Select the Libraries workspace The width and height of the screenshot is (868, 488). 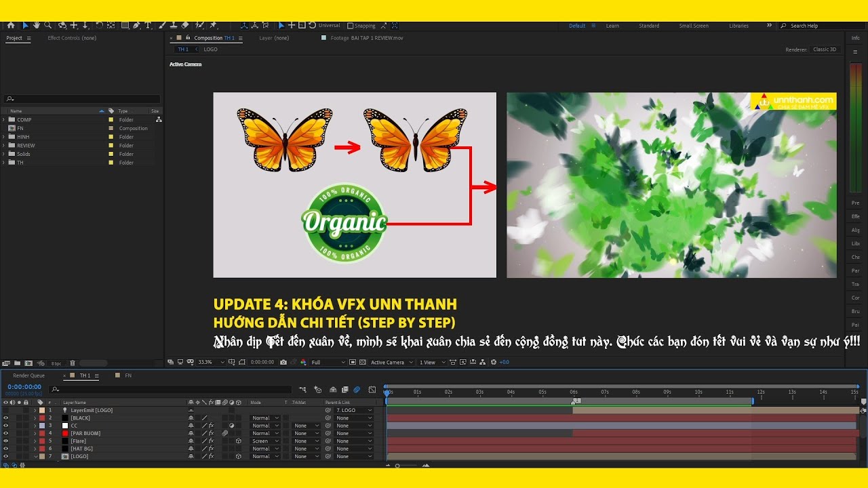[738, 26]
